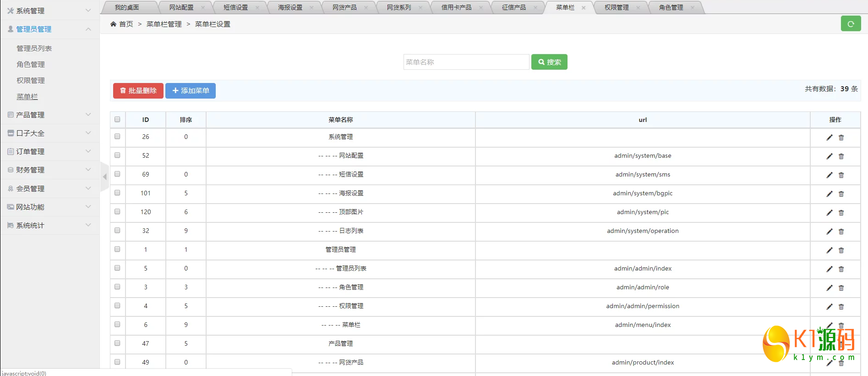Click the green refresh icon button
This screenshot has height=376, width=868.
point(851,24)
